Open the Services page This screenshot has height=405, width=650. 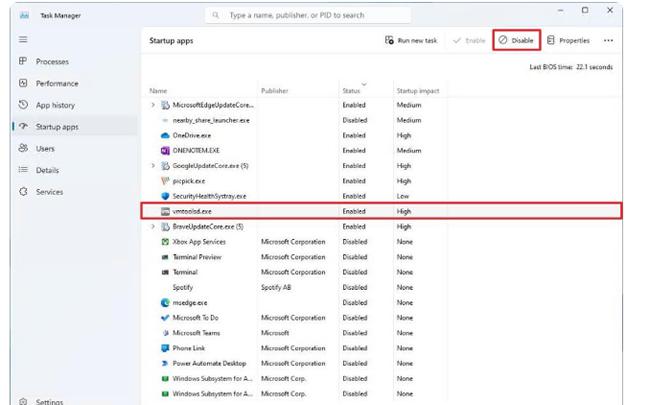coord(49,192)
